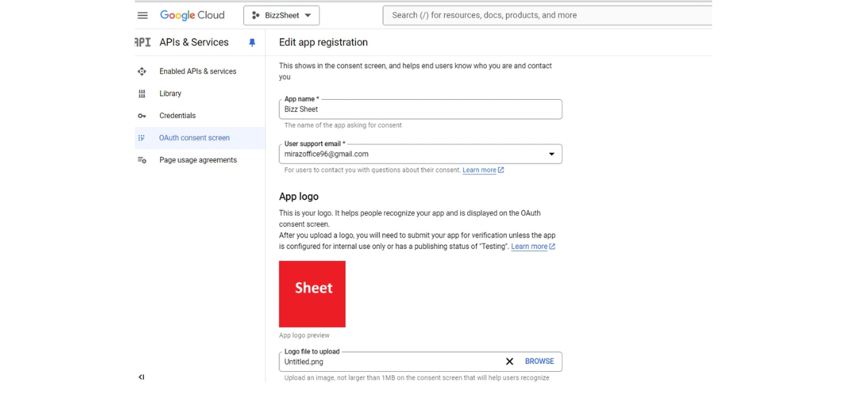Open Page usage agreements

click(x=198, y=160)
